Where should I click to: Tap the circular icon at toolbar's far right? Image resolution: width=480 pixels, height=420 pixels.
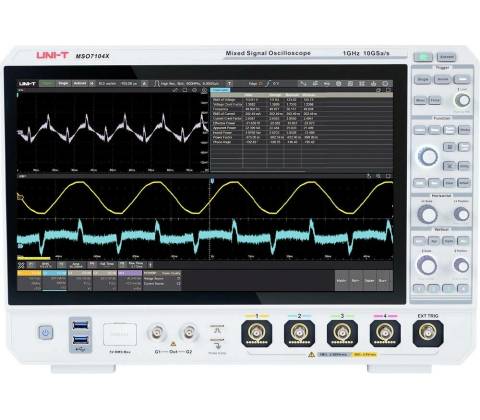click(385, 84)
